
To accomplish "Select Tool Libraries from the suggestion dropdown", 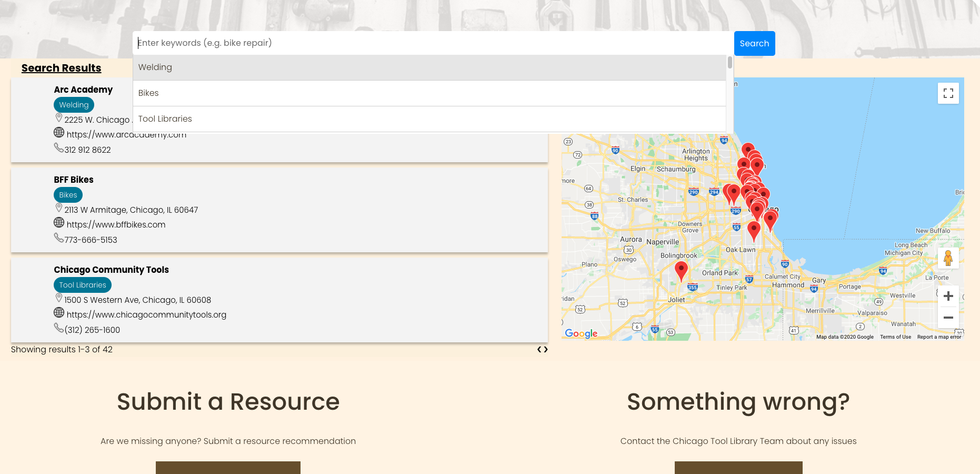I will (x=429, y=119).
